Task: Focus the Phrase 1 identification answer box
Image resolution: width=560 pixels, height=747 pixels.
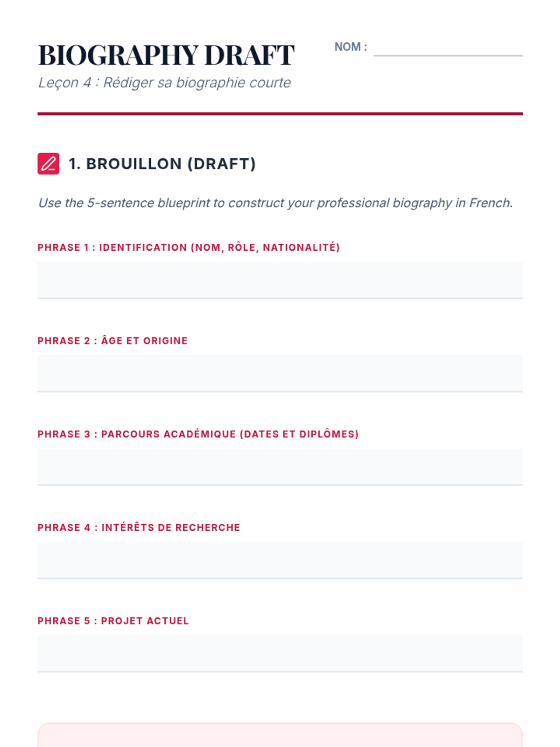Action: pyautogui.click(x=280, y=280)
